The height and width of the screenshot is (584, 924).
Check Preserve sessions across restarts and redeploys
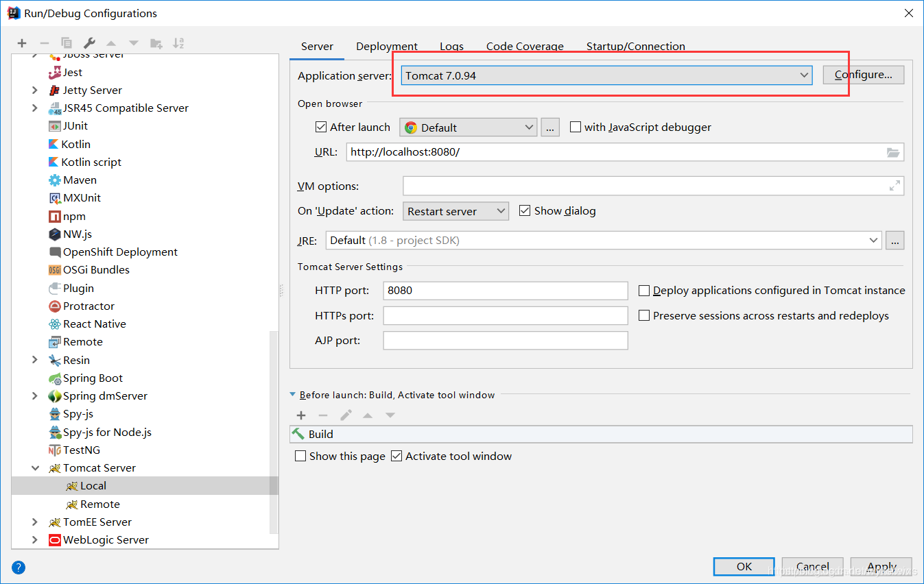click(x=644, y=315)
